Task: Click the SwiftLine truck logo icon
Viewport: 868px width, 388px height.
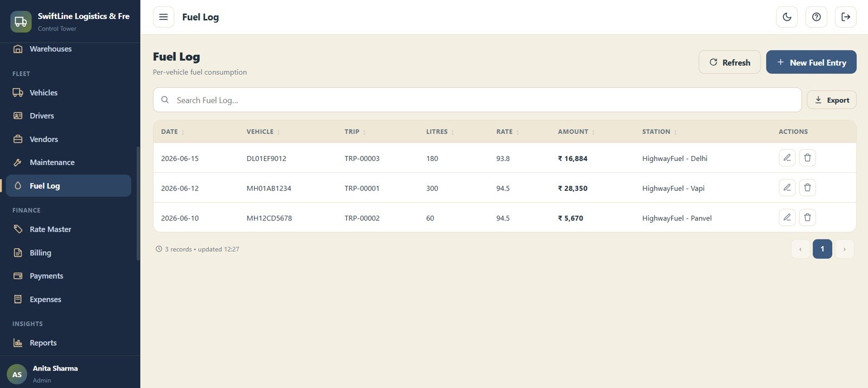Action: tap(21, 22)
